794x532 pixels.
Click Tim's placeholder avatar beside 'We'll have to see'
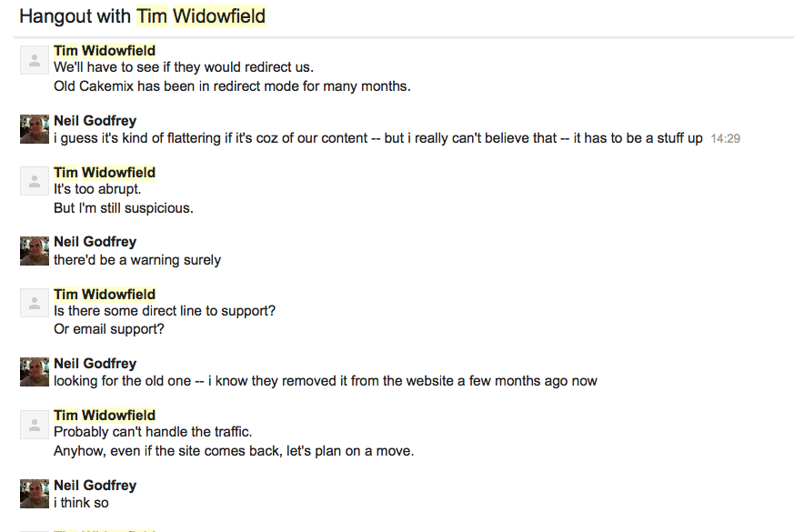[35, 60]
